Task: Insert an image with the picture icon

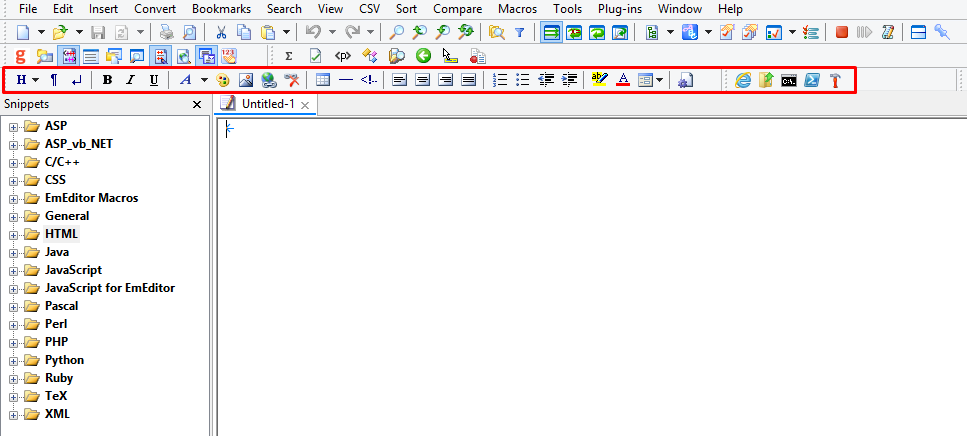Action: tap(245, 80)
